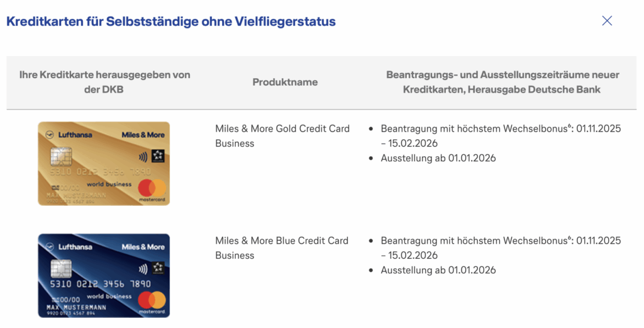Click the chip on the gold card
Screen dimensions: 644x328
pyautogui.click(x=61, y=156)
